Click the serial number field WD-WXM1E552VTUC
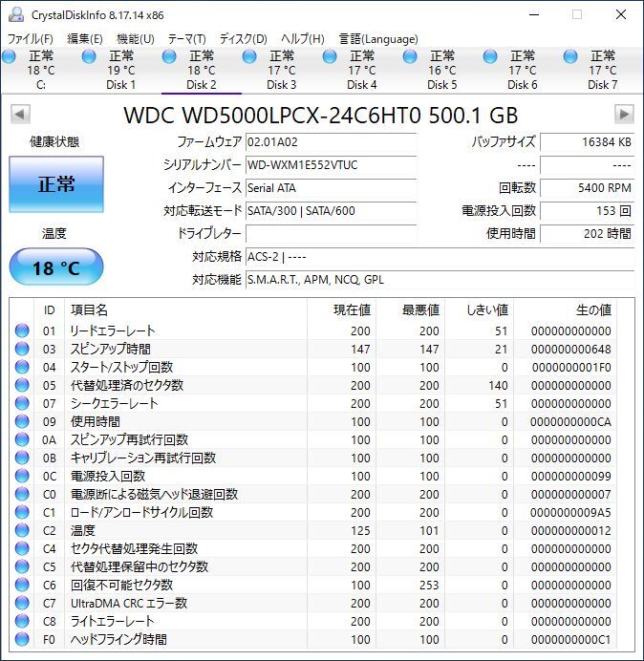 [331, 165]
